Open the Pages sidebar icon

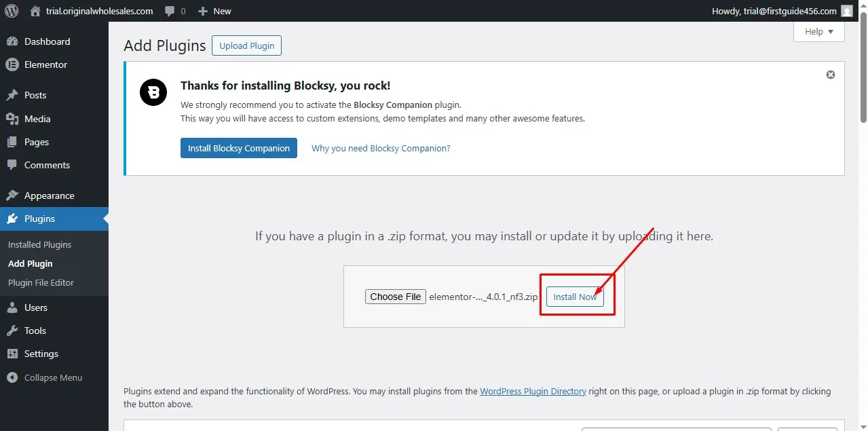14,142
